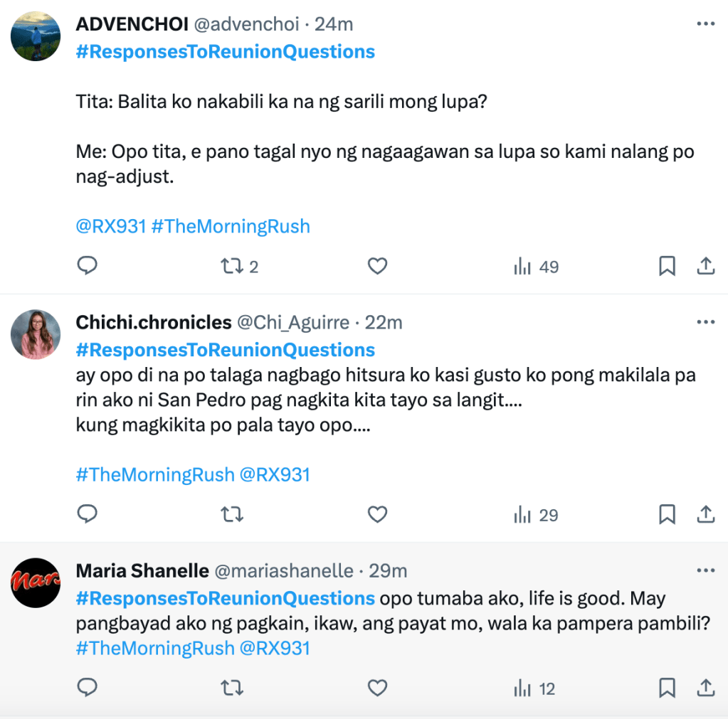Bookmark Maria Shanelle's tweet
The image size is (728, 719).
tap(667, 688)
